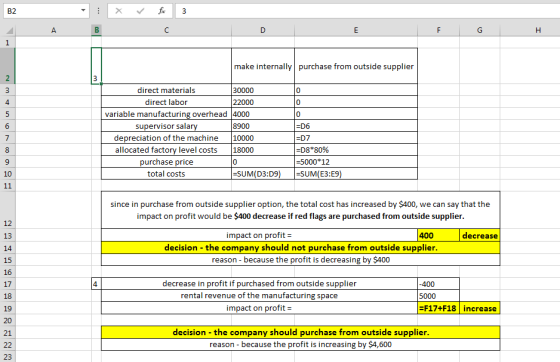Click the 'direct materials' label cell

[166, 90]
